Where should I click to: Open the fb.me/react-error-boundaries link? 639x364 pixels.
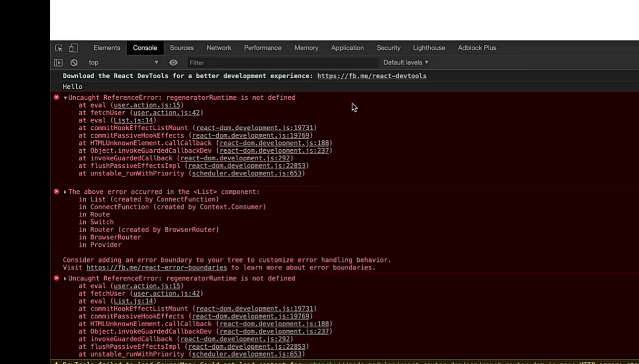(156, 267)
